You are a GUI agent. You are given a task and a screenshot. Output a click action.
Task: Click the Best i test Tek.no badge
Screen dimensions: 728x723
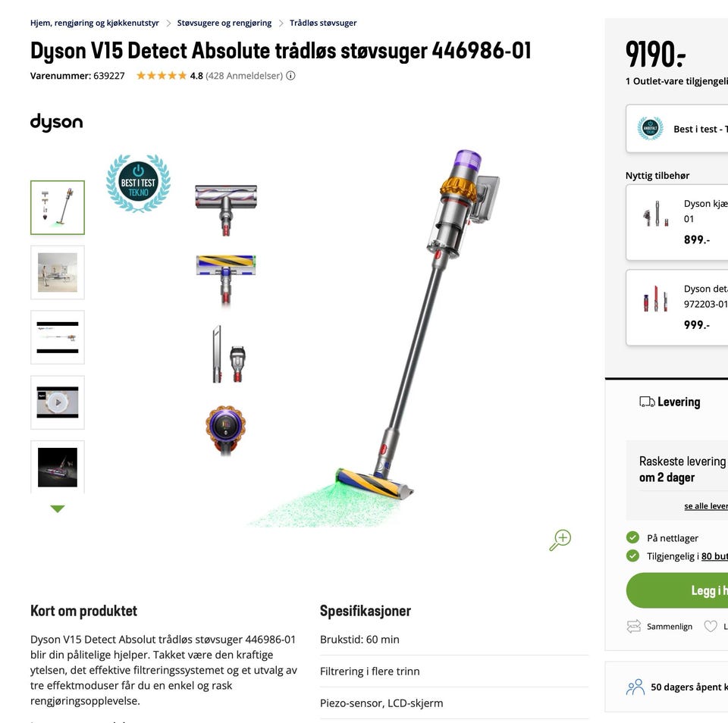[x=138, y=183]
